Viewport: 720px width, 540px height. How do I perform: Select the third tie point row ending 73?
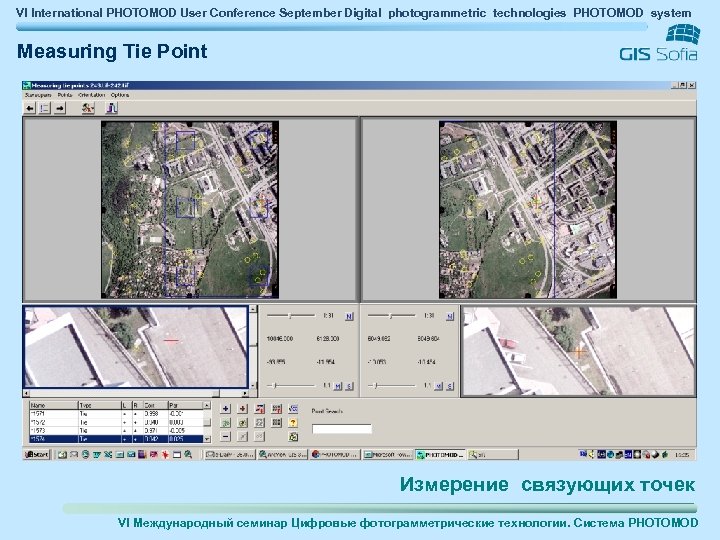click(x=116, y=431)
